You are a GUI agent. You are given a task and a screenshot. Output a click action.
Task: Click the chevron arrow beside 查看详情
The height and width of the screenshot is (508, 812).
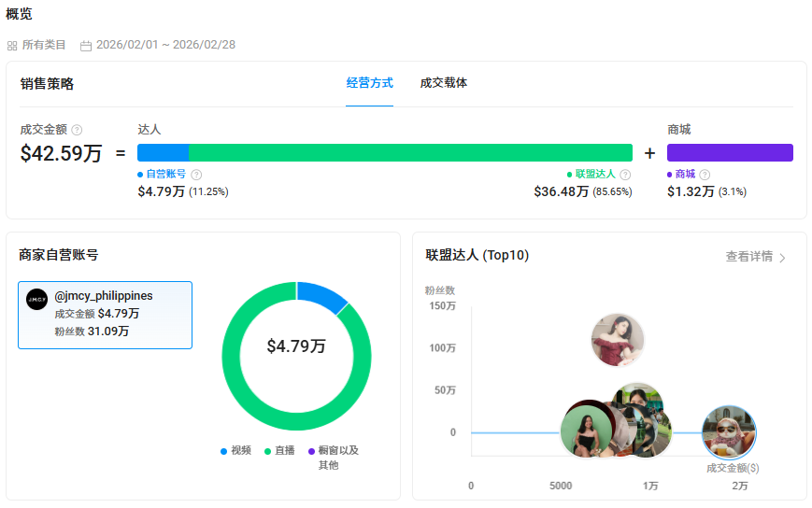pyautogui.click(x=782, y=258)
